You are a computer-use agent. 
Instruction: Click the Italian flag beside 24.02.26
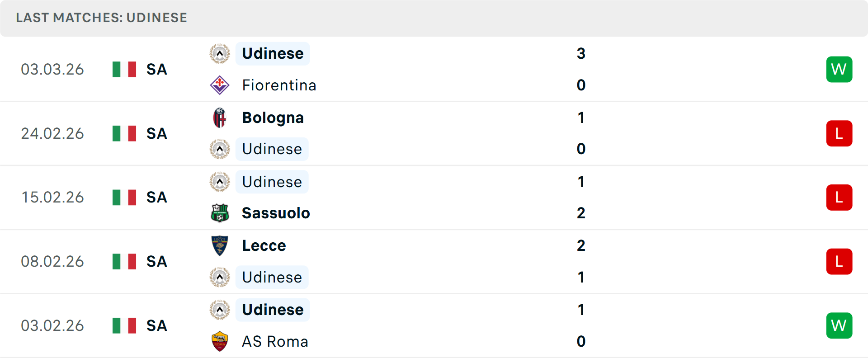124,133
